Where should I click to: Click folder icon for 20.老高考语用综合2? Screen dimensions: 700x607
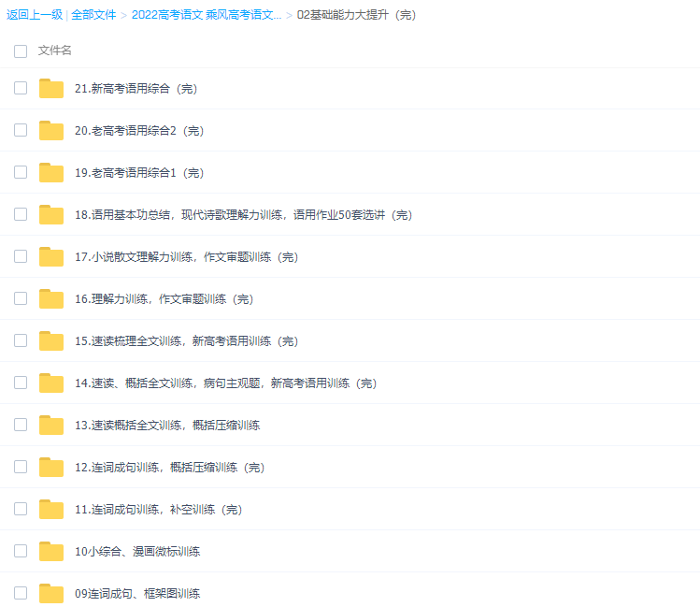pyautogui.click(x=51, y=131)
